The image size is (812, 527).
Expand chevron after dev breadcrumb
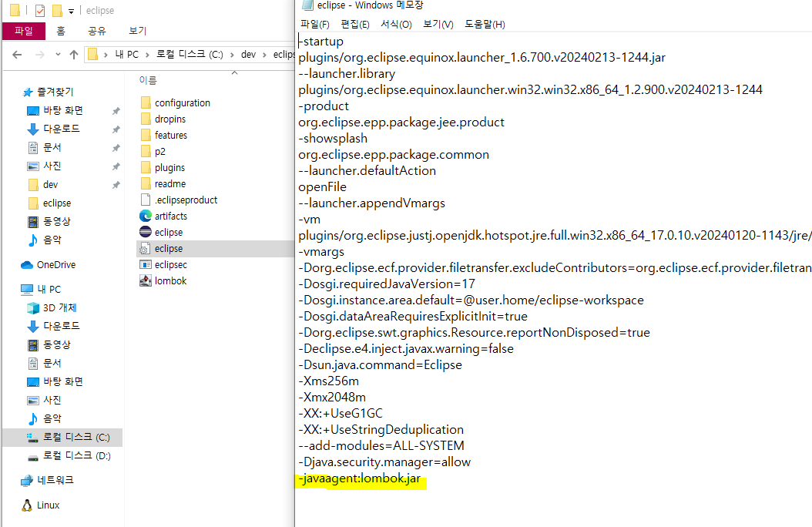tap(264, 55)
